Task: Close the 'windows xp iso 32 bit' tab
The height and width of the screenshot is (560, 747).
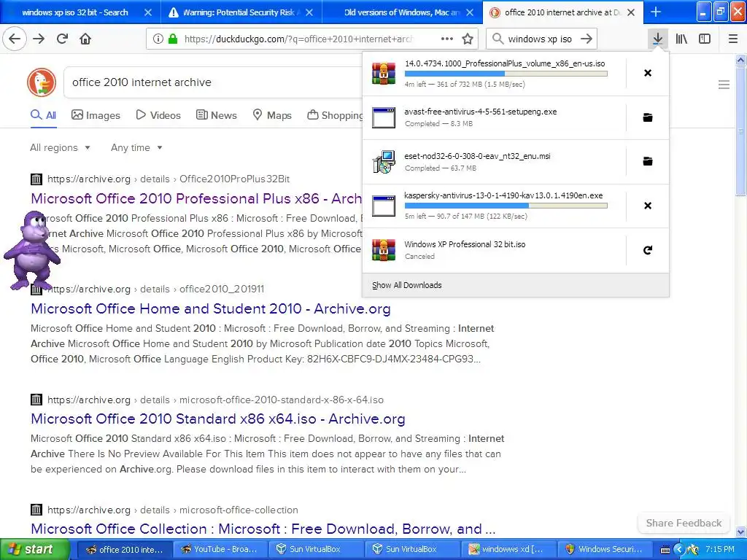Action: tap(148, 12)
